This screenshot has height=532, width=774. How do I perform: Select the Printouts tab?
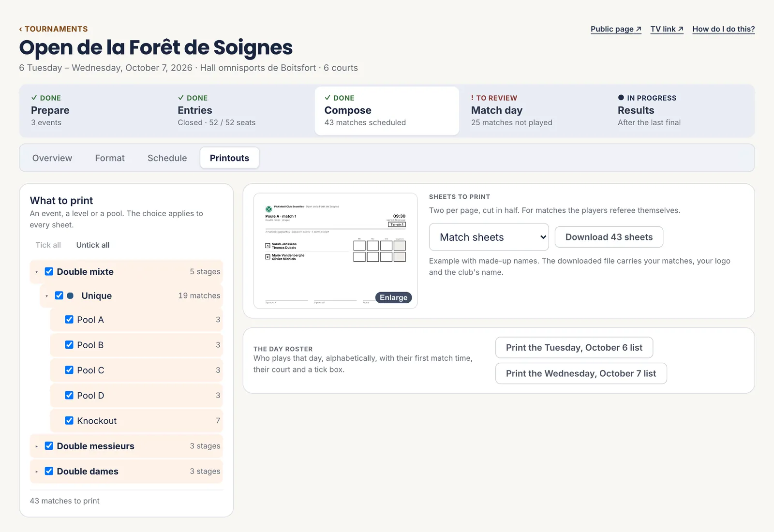point(229,158)
